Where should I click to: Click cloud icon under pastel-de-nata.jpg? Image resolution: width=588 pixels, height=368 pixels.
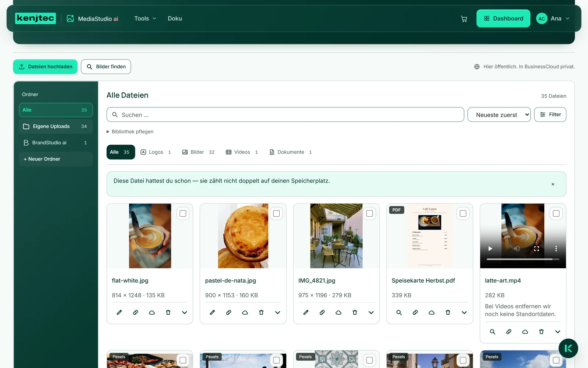pos(245,312)
